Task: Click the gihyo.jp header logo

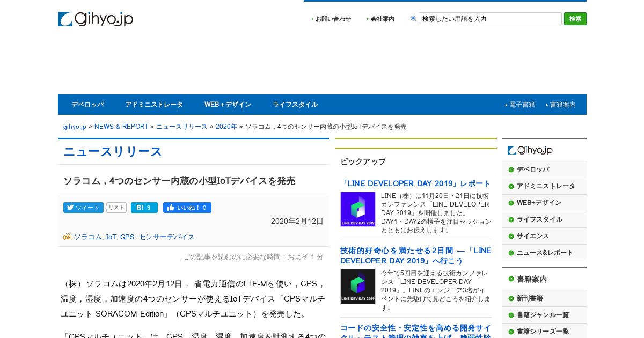Action: pyautogui.click(x=96, y=19)
